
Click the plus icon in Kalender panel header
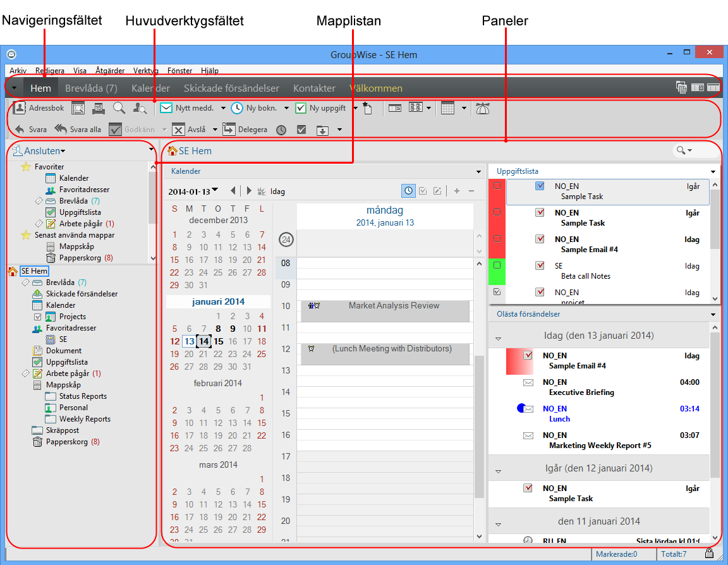457,191
